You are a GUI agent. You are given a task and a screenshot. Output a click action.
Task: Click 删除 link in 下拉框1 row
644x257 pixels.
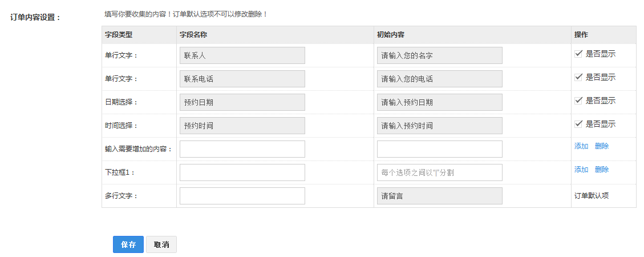tap(602, 170)
